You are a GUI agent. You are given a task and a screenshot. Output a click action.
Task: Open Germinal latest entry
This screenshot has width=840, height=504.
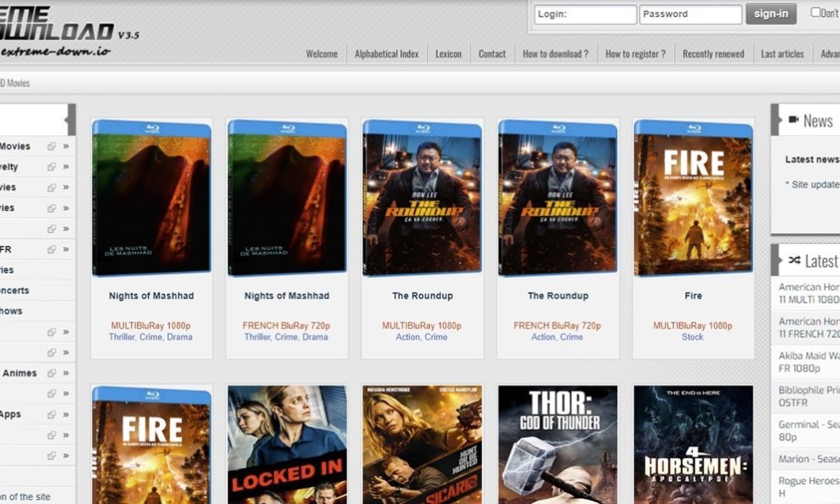[x=809, y=430]
